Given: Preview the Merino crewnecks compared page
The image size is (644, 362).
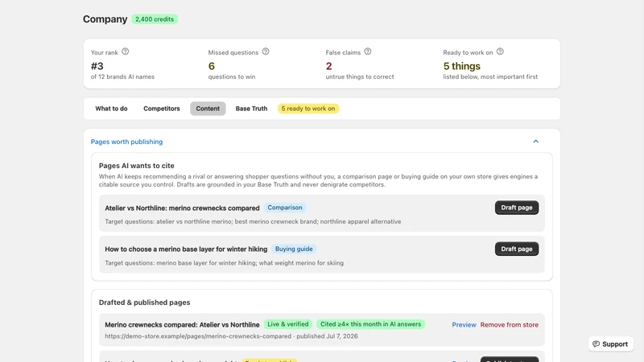Looking at the screenshot, I should pos(464,325).
